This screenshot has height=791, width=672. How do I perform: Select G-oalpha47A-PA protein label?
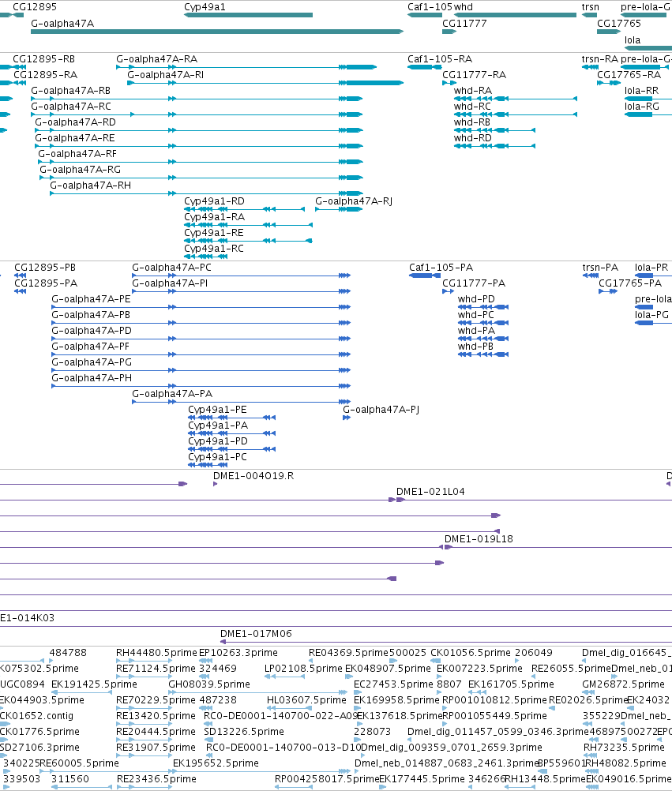click(x=172, y=393)
